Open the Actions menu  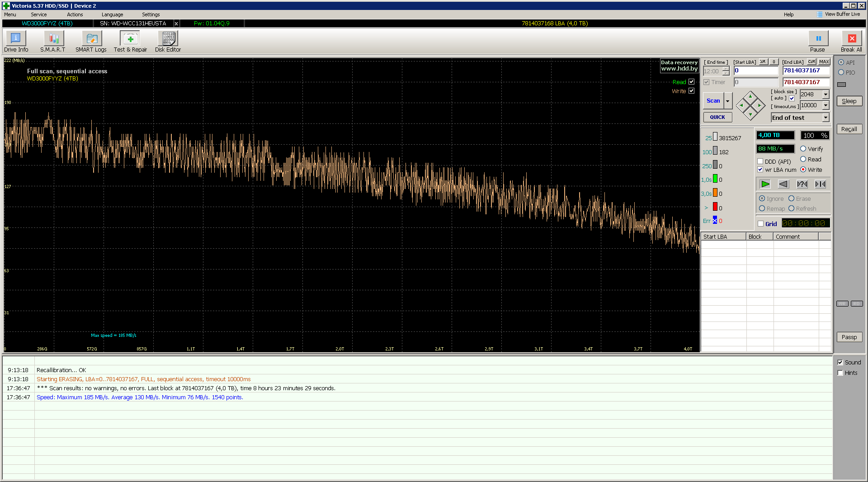point(75,14)
